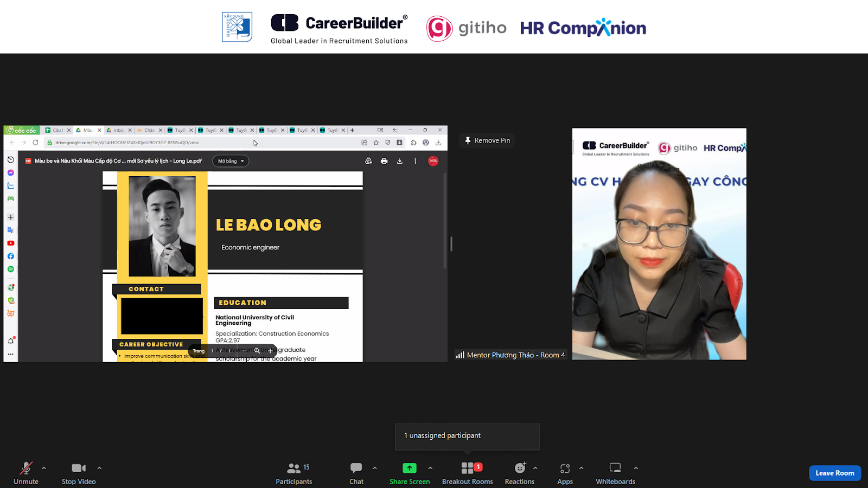Click the download icon in the PDF viewer

400,161
